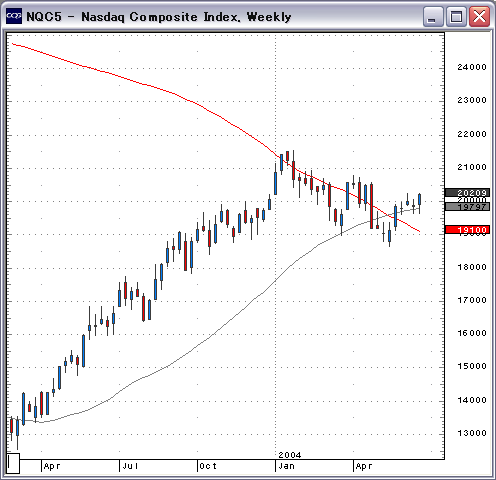Click the 17000 price axis label
The image size is (496, 480).
point(472,300)
